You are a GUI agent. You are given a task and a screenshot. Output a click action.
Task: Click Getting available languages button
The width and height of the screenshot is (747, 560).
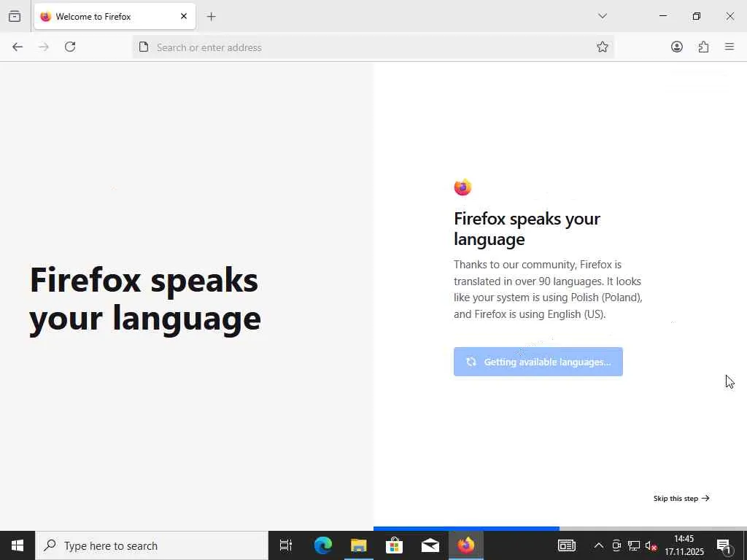tap(538, 362)
